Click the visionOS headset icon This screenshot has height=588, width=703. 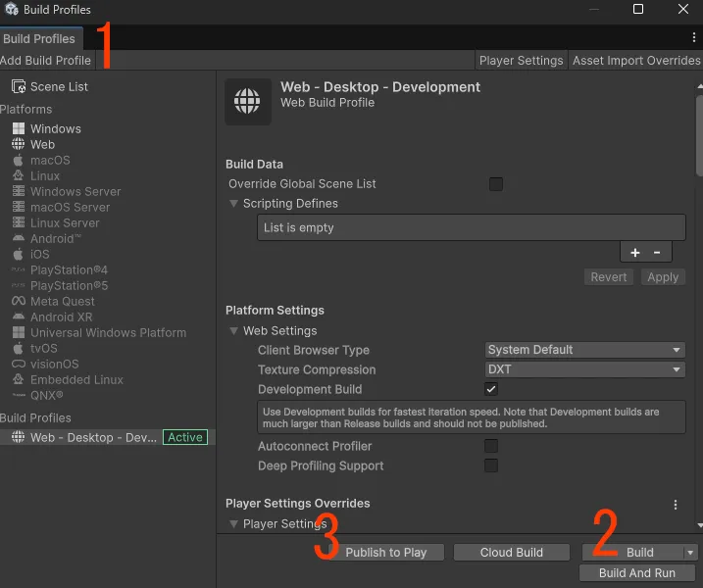click(19, 364)
